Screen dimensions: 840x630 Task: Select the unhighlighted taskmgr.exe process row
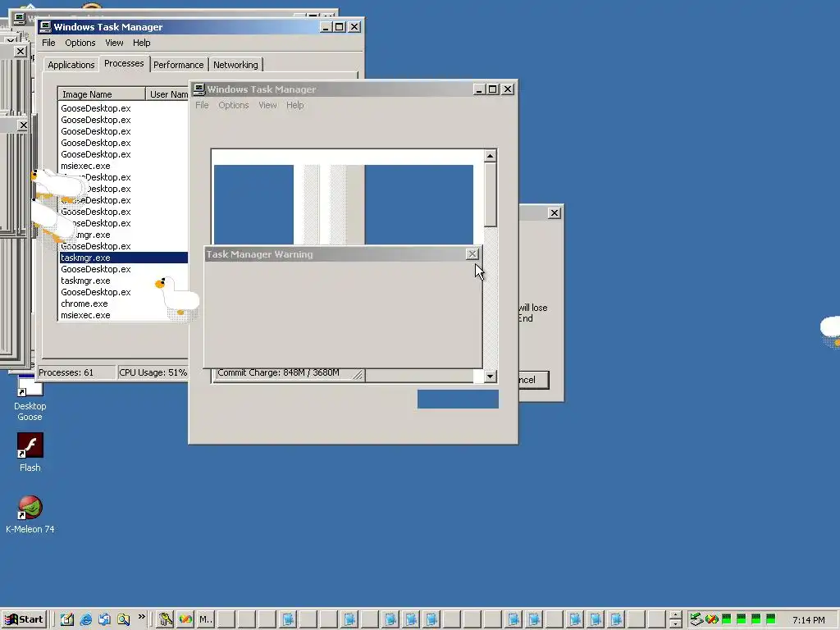(123, 281)
